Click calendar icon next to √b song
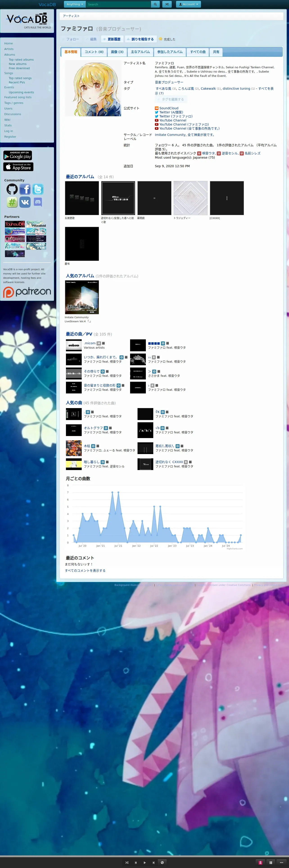This screenshot has height=868, width=289. [167, 428]
